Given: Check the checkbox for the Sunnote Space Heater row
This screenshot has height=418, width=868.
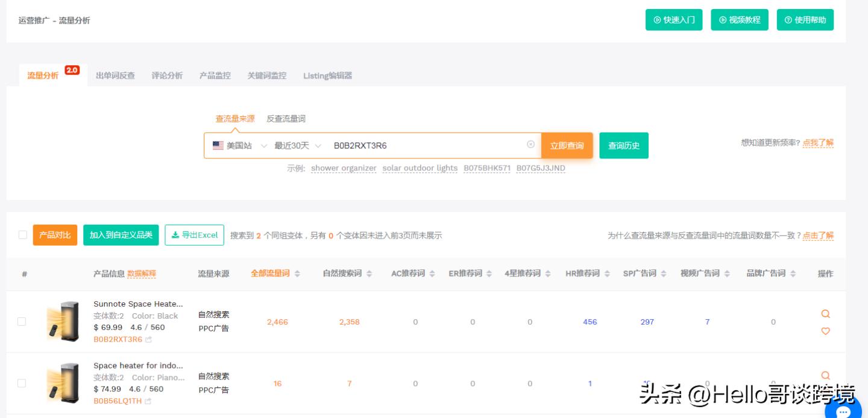Looking at the screenshot, I should (22, 321).
